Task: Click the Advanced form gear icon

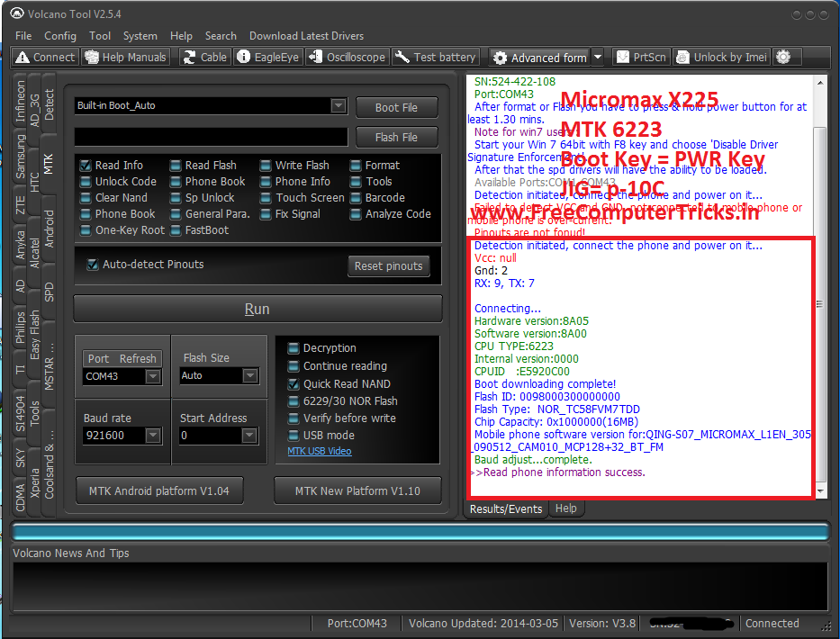Action: (x=500, y=58)
